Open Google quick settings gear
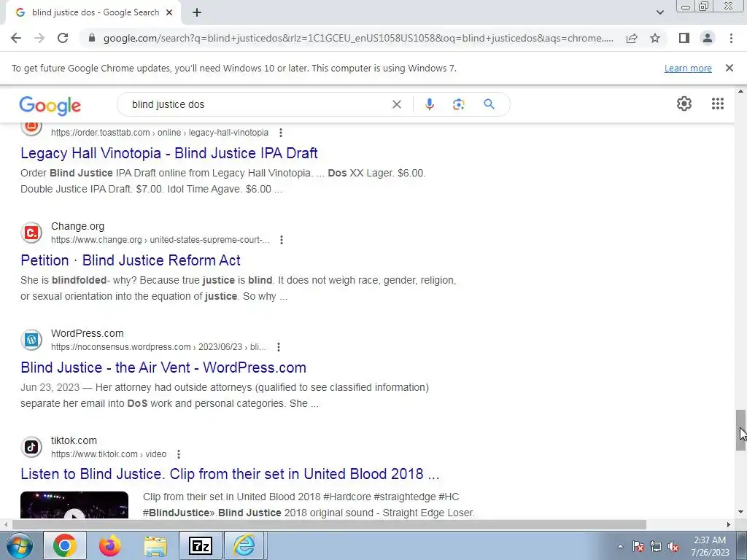Viewport: 747px width, 560px height. [684, 104]
